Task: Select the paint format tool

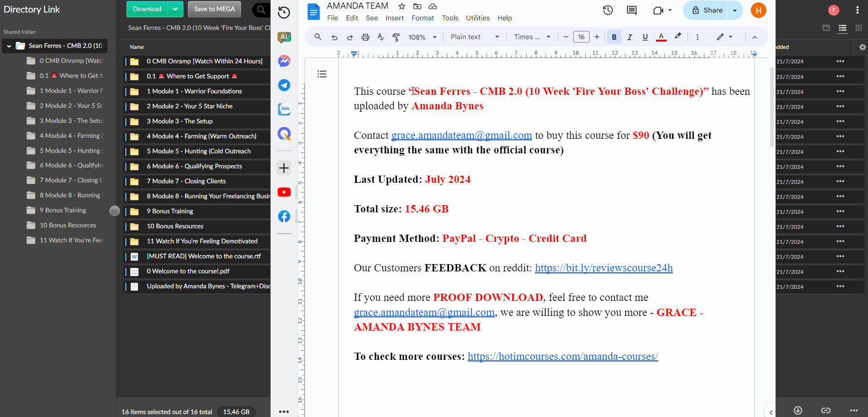Action: (x=396, y=37)
